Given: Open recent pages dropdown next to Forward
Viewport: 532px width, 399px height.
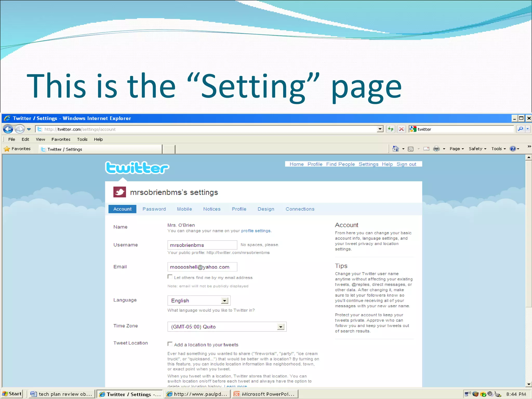Looking at the screenshot, I should 29,129.
